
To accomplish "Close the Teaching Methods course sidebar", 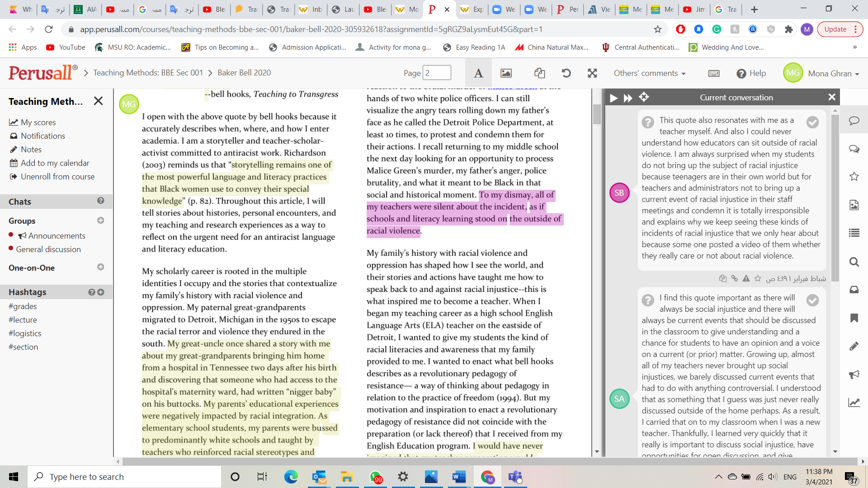I will tap(98, 101).
